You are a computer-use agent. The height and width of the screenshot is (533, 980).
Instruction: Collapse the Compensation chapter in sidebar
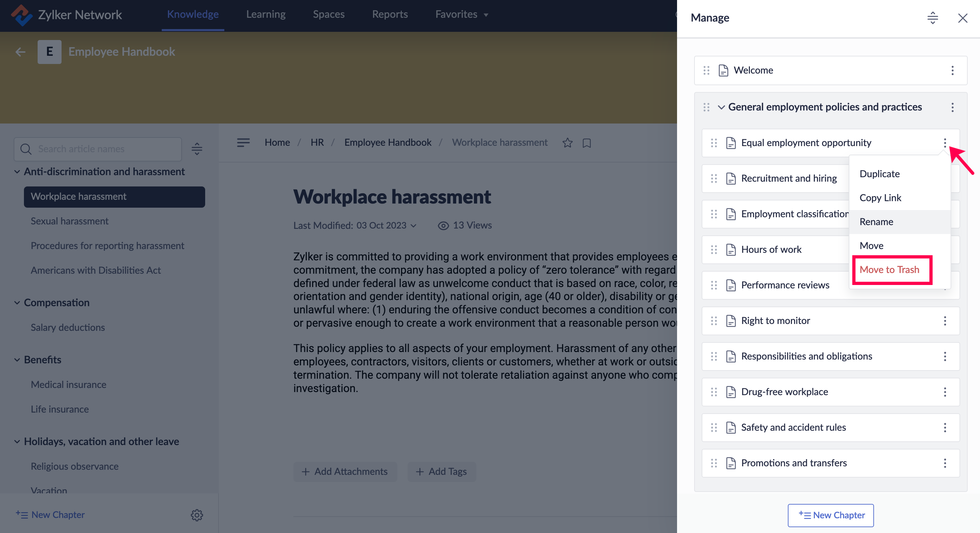17,303
